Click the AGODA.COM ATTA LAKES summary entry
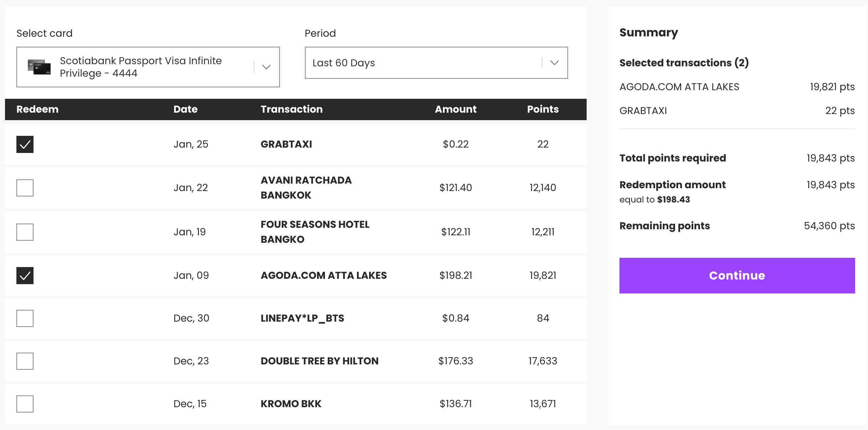The width and height of the screenshot is (868, 430). (x=679, y=87)
